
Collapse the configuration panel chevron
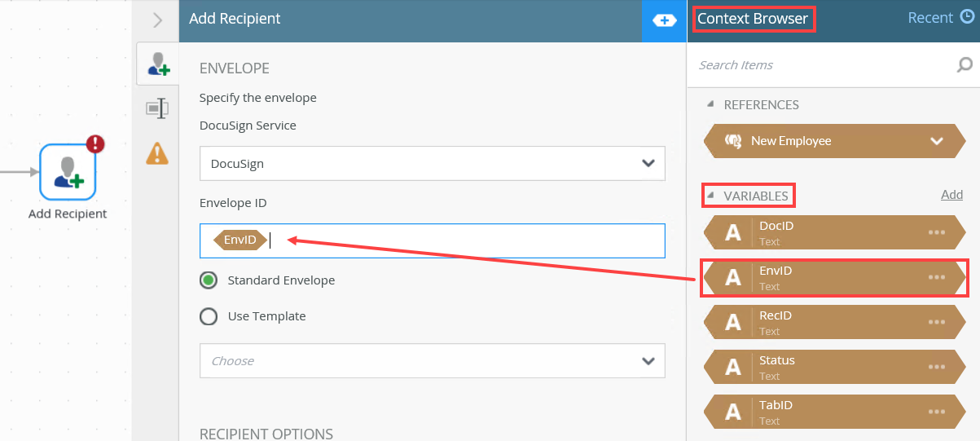[x=158, y=20]
